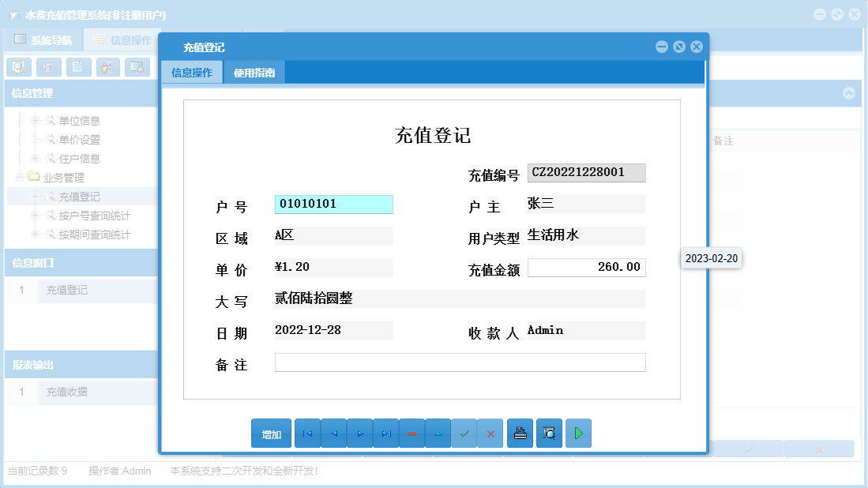This screenshot has width=868, height=488.
Task: Collapse the 信息管理 panel header
Action: point(79,94)
